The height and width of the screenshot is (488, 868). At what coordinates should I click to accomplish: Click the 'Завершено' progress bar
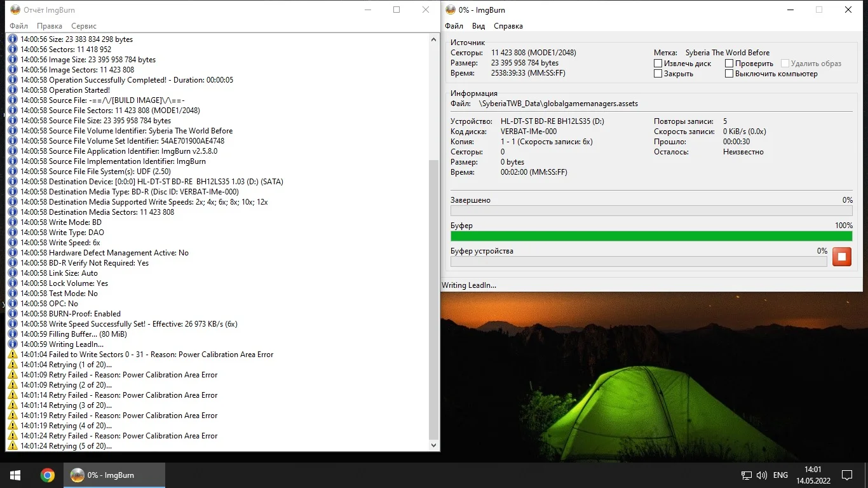tap(651, 210)
